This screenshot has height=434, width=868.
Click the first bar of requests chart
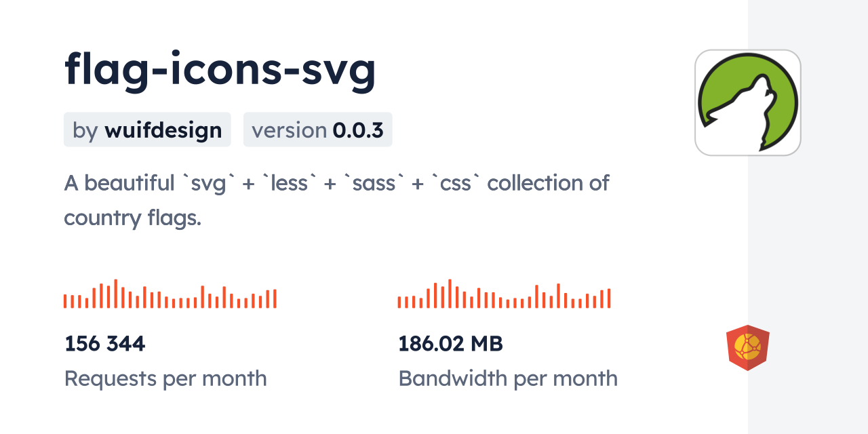point(65,301)
